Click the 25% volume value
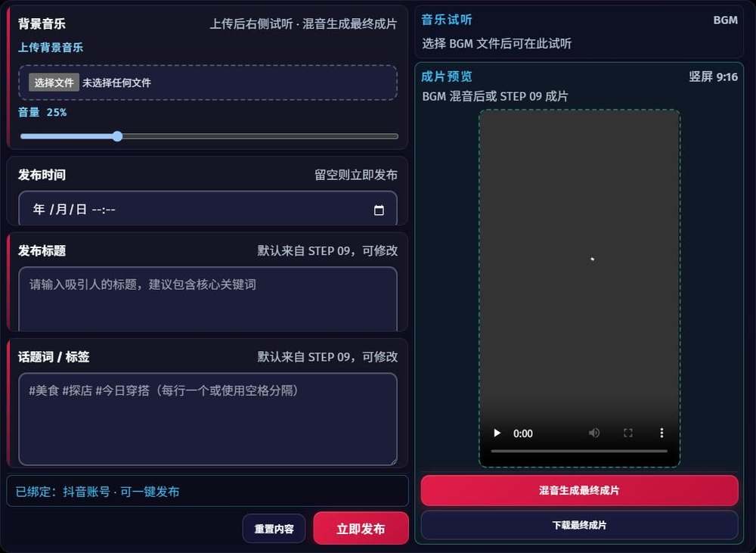The height and width of the screenshot is (553, 756). pyautogui.click(x=57, y=113)
